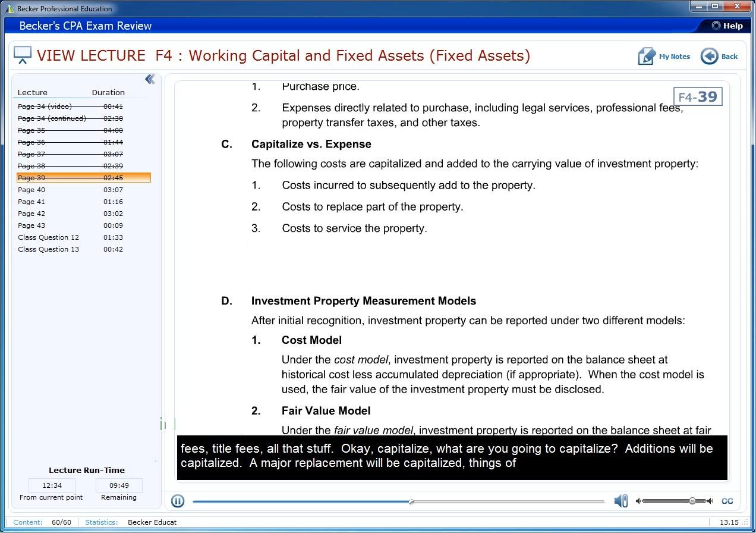The height and width of the screenshot is (533, 756).
Task: Click the 12:34 current point time box
Action: point(52,485)
